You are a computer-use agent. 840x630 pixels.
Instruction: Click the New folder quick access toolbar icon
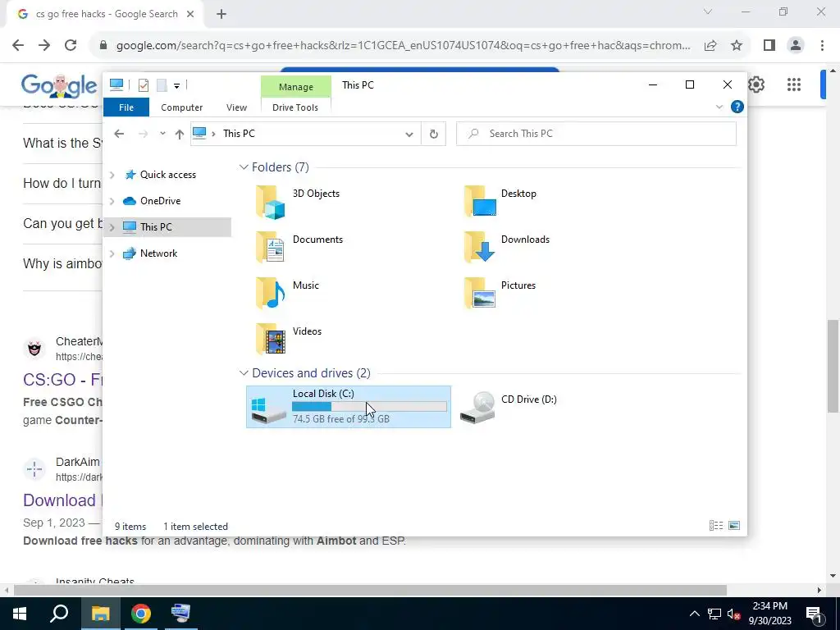[162, 84]
